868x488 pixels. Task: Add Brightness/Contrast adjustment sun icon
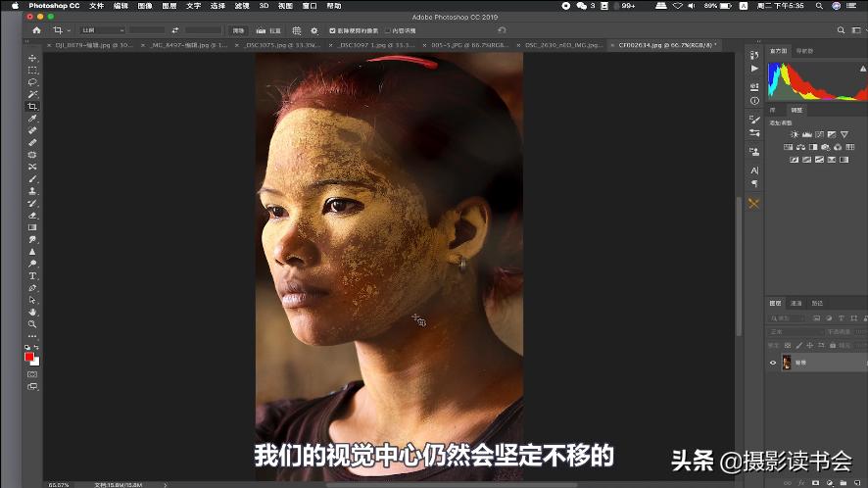click(x=795, y=134)
